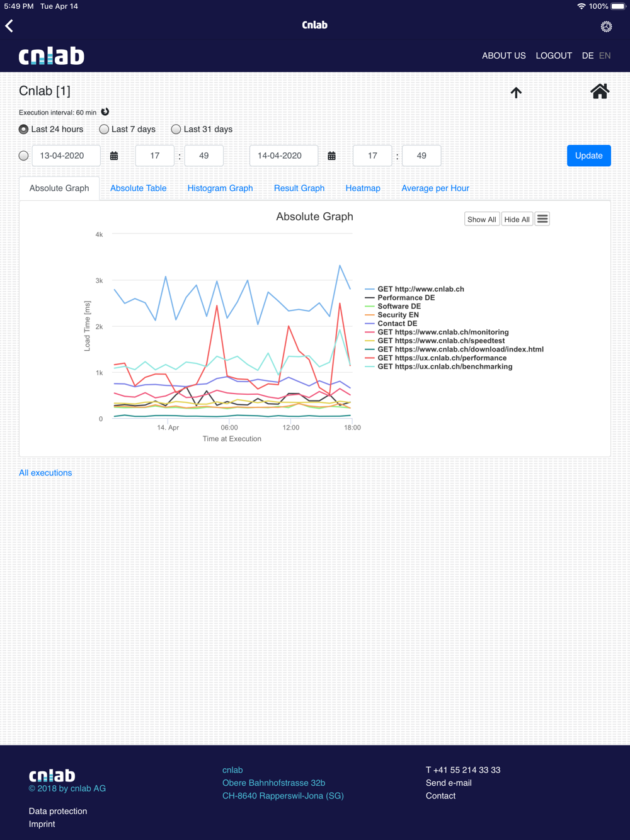Open the chart hamburger menu icon
Image resolution: width=630 pixels, height=840 pixels.
(542, 219)
